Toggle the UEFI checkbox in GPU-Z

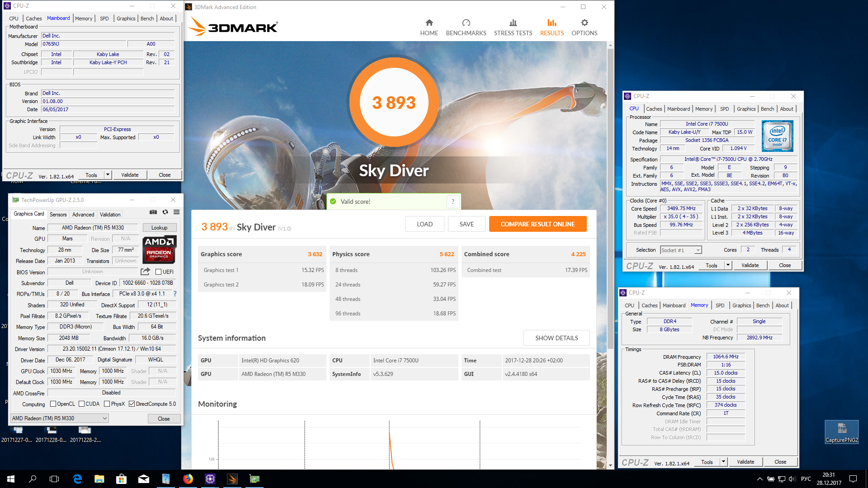[x=159, y=272]
